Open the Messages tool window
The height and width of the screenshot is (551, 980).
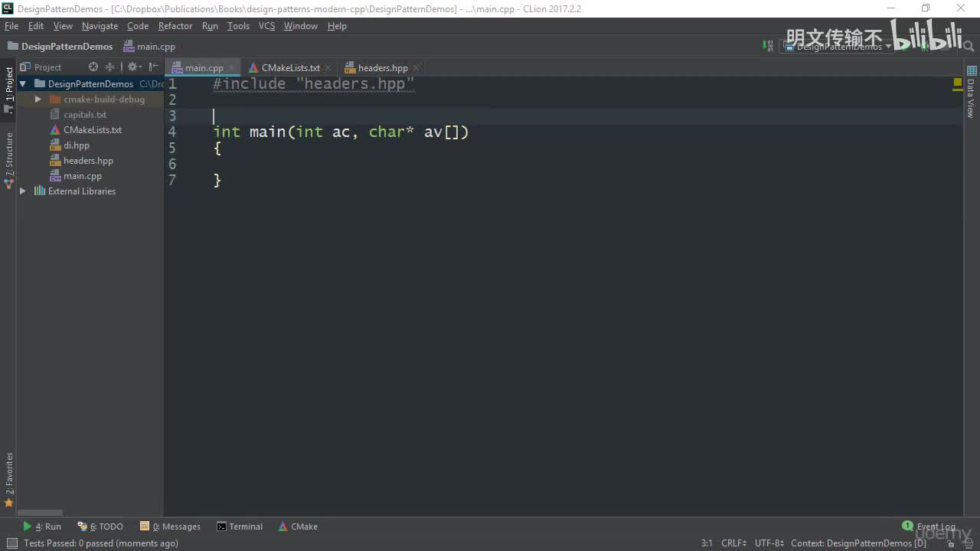[x=170, y=527]
